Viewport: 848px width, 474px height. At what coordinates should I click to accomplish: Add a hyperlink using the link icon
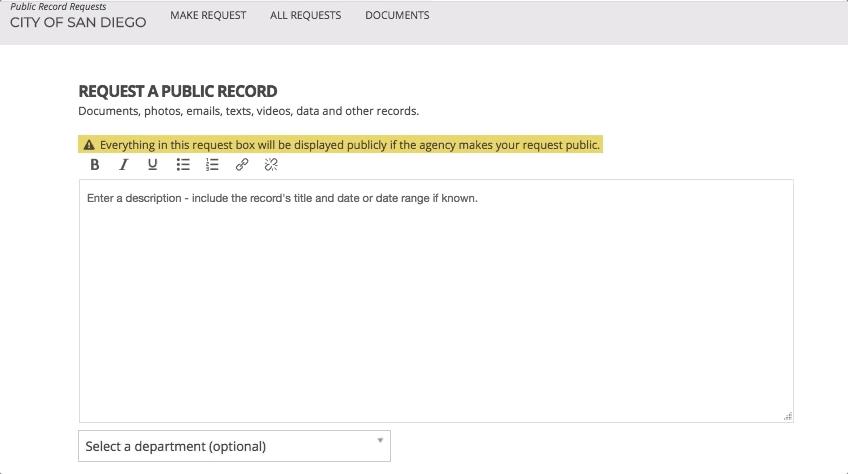(242, 165)
